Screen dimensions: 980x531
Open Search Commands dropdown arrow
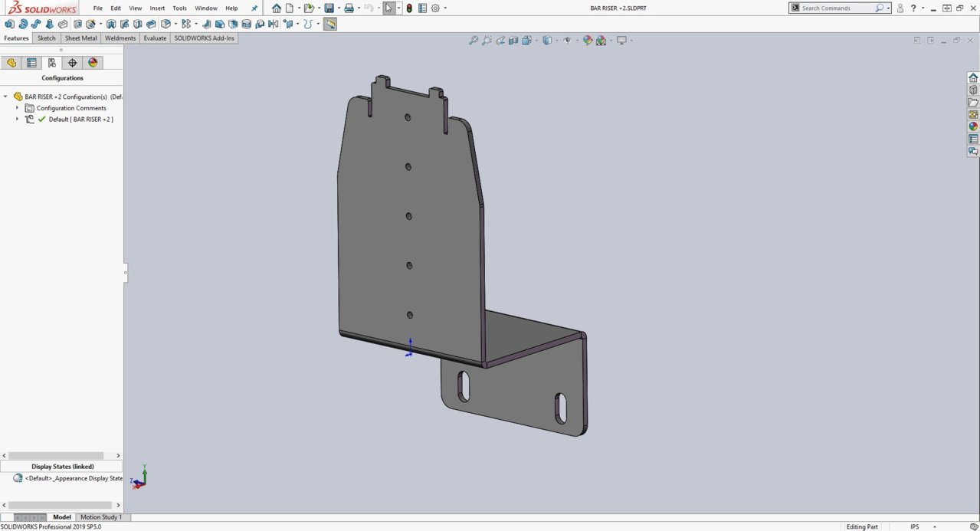coord(889,8)
